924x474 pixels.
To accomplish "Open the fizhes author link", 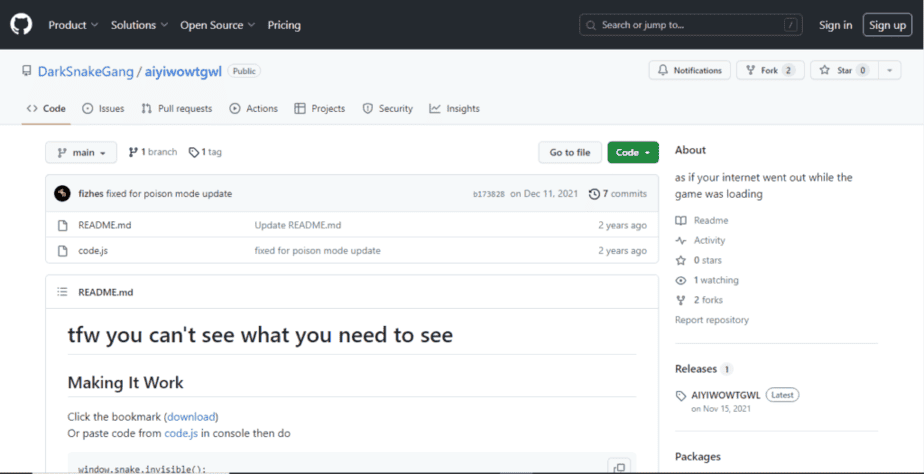I will click(91, 193).
